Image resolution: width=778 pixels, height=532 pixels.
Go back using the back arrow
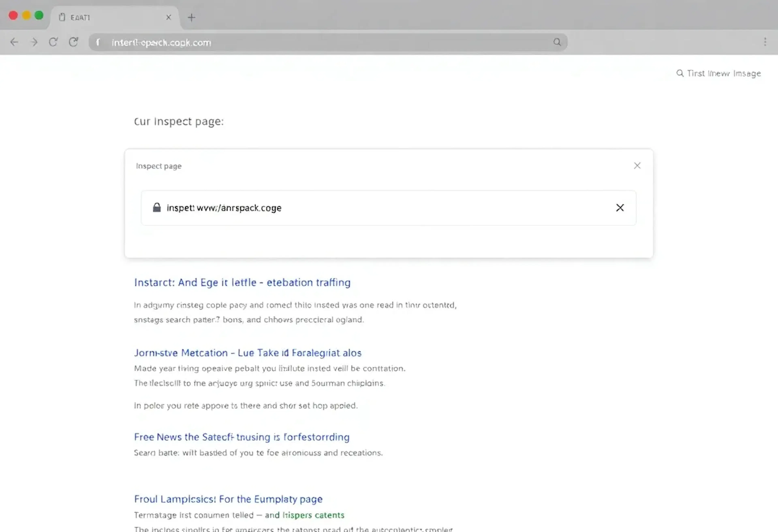(14, 42)
